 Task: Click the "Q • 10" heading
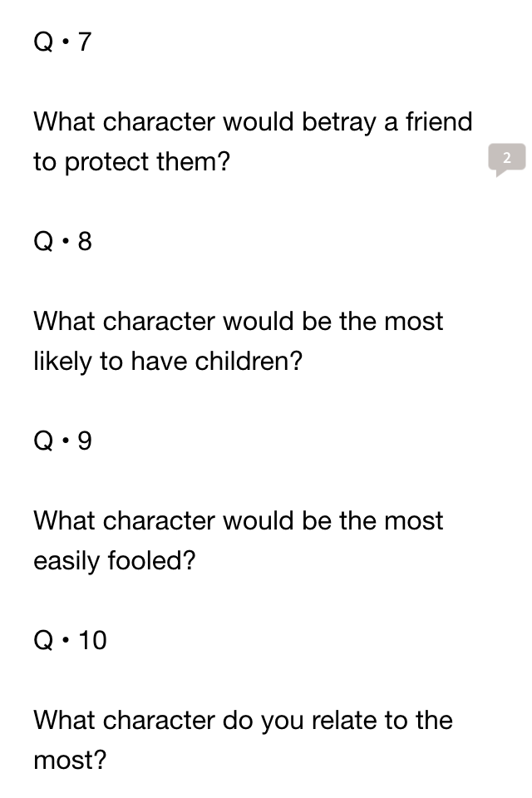pyautogui.click(x=71, y=640)
